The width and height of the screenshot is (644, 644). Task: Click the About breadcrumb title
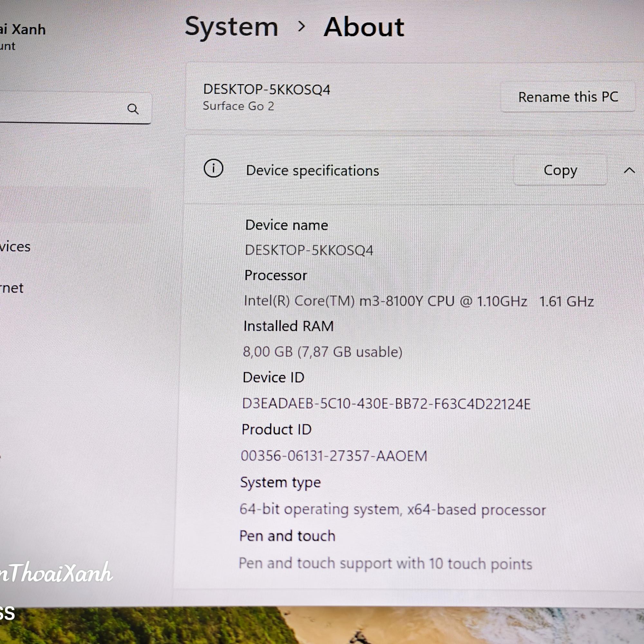tap(364, 27)
